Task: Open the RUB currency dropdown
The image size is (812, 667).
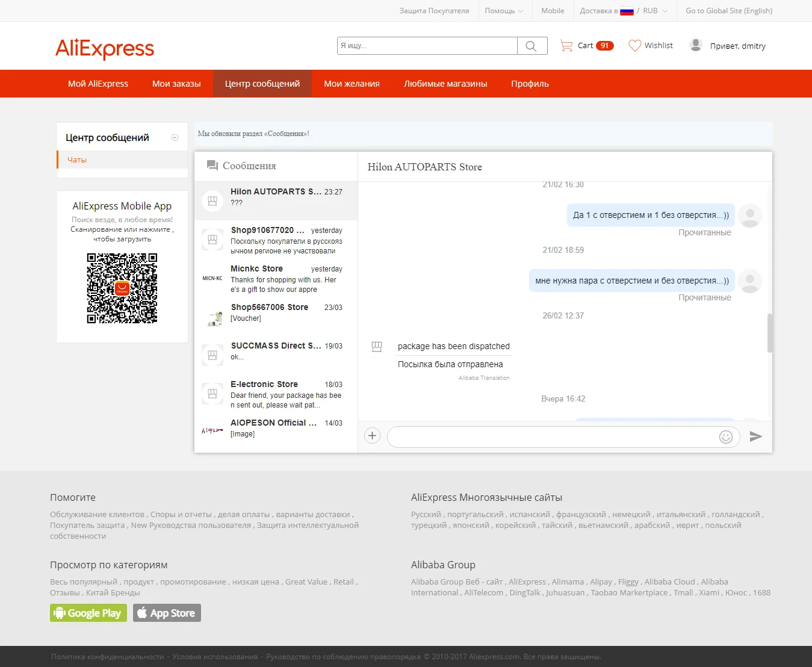Action: (655, 11)
